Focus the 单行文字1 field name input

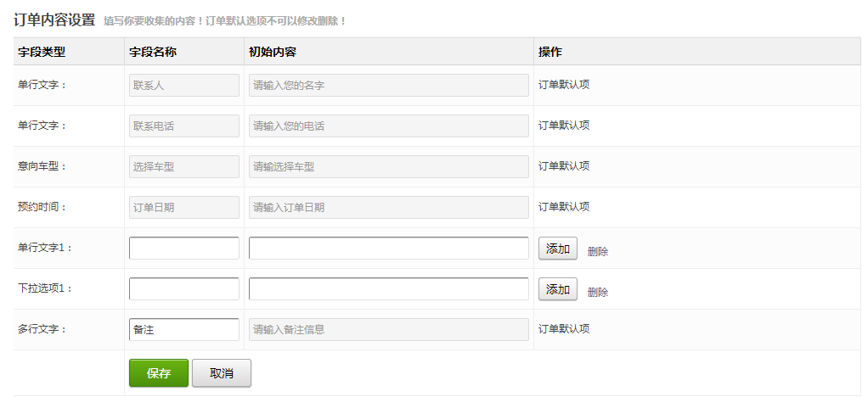pos(184,248)
